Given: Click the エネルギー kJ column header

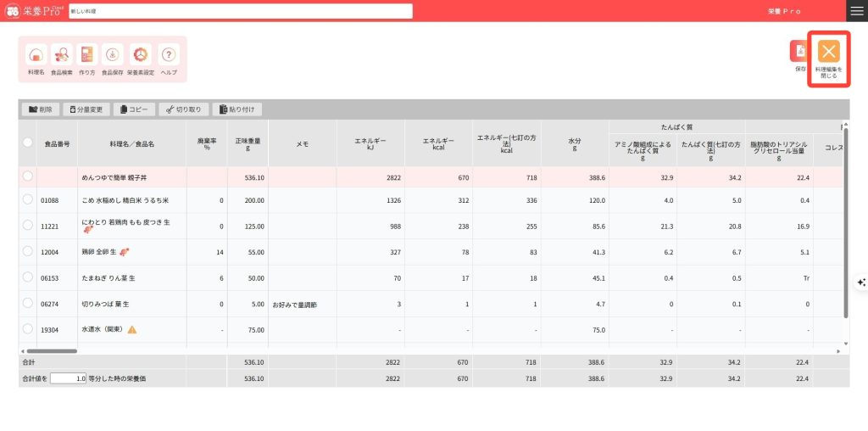Looking at the screenshot, I should point(370,144).
